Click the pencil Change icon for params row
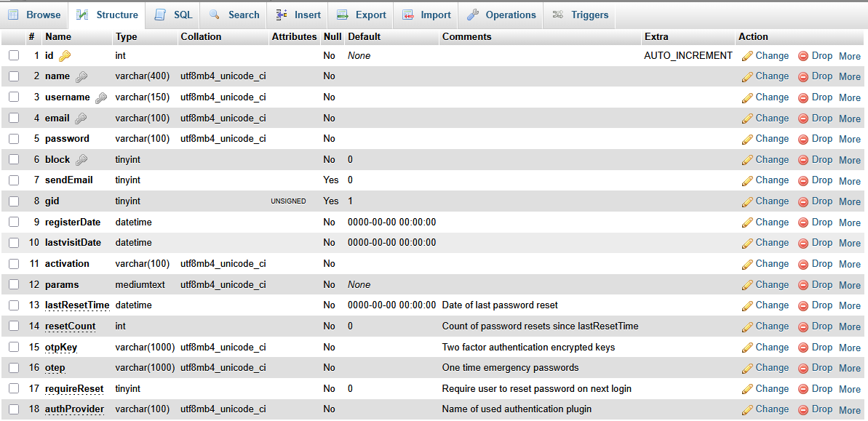 click(747, 285)
